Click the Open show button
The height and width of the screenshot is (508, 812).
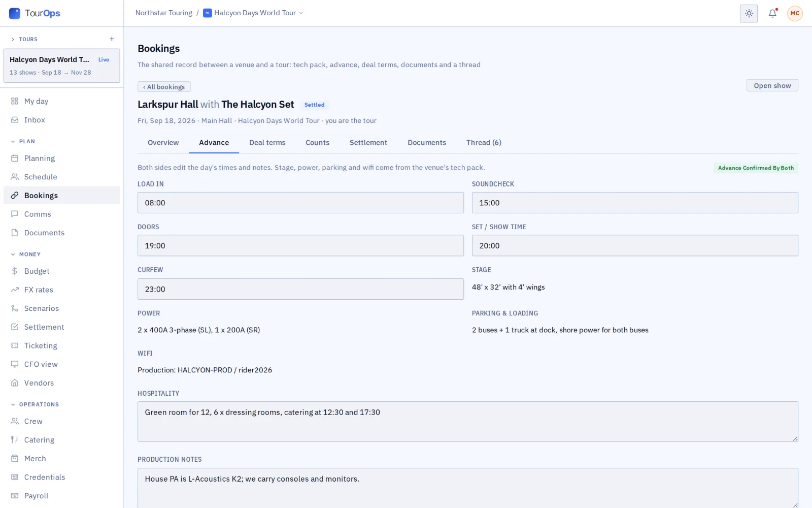point(772,86)
